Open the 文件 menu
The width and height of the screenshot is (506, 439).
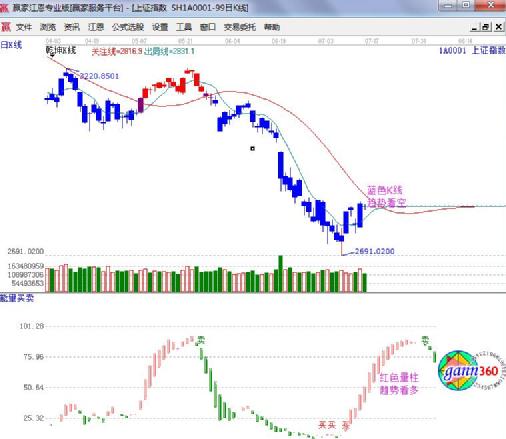pos(24,27)
